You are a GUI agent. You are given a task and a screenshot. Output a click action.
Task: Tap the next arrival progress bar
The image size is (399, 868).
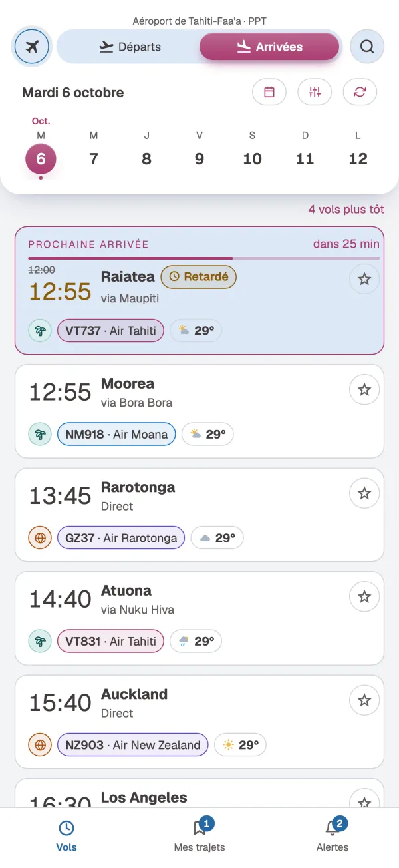[x=204, y=258]
